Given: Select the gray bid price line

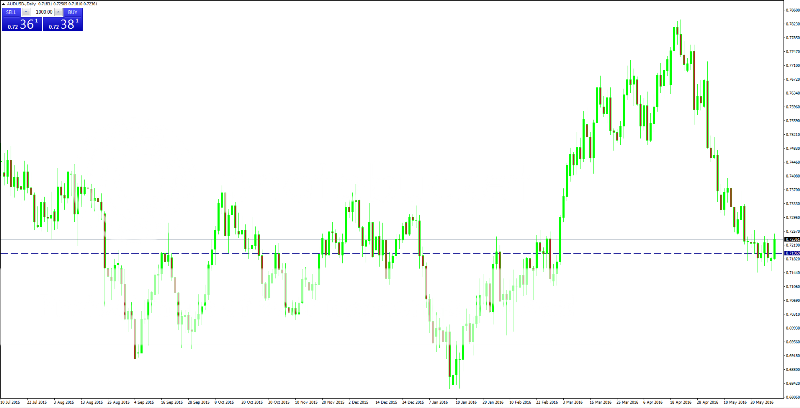Looking at the screenshot, I should 391,239.
